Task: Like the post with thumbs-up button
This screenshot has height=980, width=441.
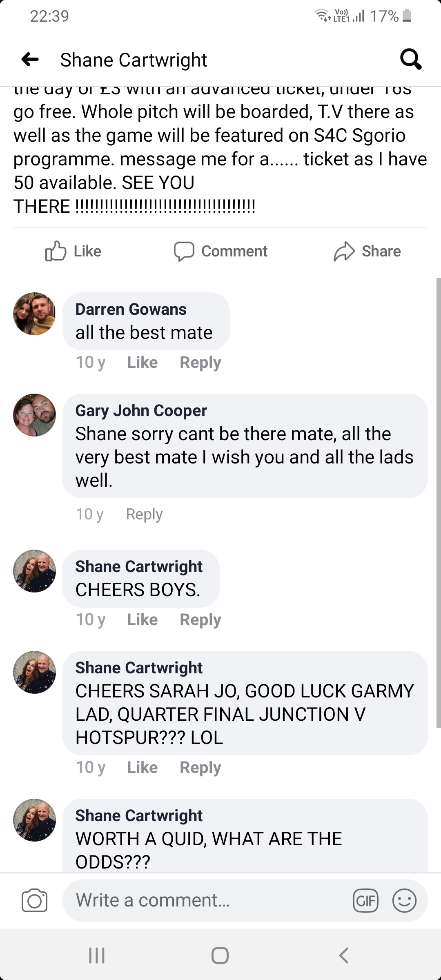Action: 73,251
